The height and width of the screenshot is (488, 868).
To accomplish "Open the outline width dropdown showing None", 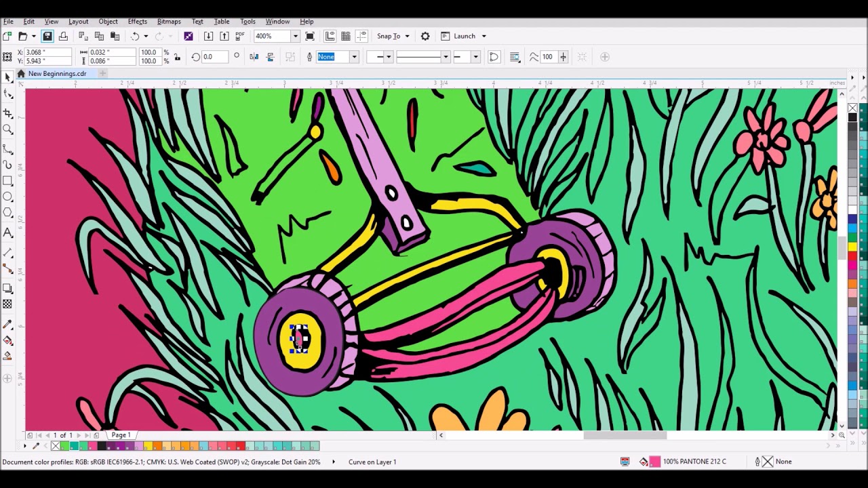I will (x=353, y=57).
